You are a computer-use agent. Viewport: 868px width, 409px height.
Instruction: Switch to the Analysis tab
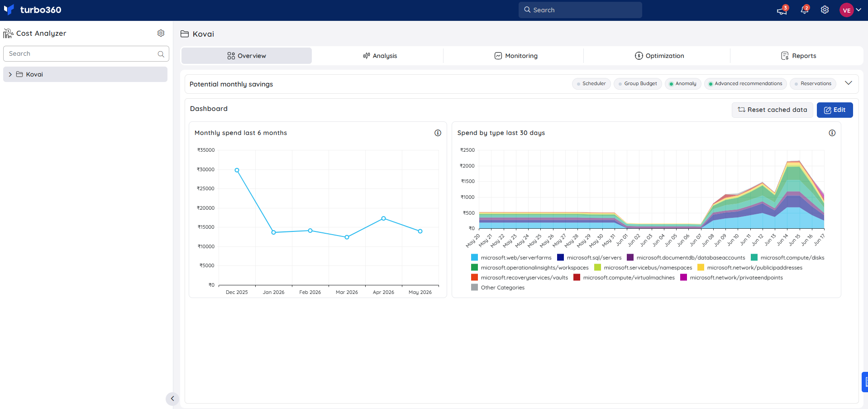tap(380, 56)
